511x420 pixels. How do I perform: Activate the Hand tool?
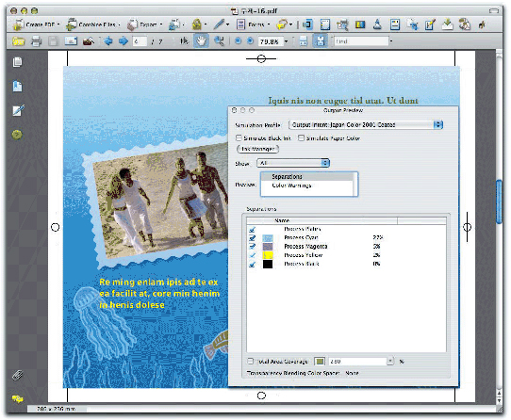click(201, 41)
